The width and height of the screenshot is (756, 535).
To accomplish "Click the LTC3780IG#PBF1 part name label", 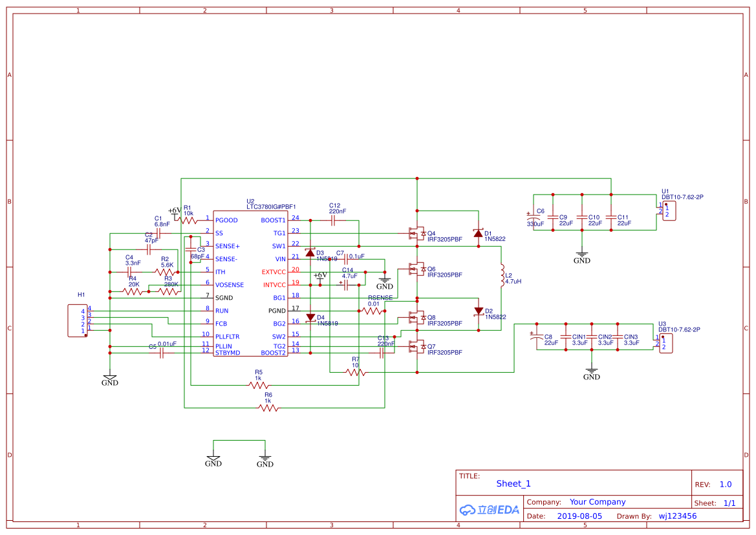I will click(x=271, y=207).
